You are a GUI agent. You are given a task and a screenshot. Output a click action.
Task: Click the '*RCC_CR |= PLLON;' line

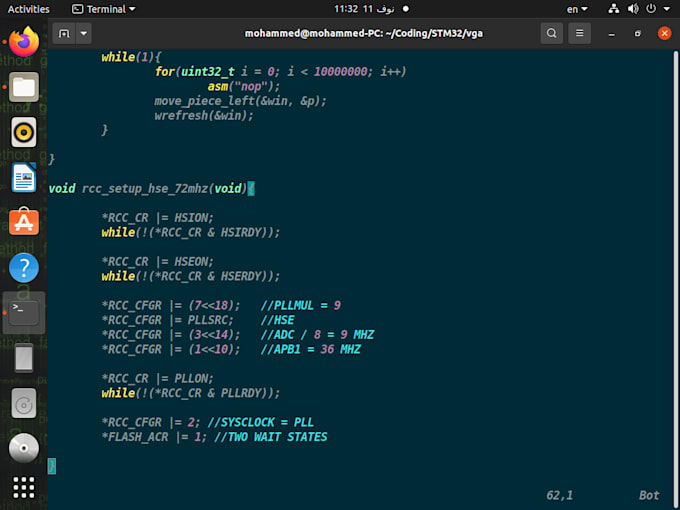pyautogui.click(x=158, y=379)
